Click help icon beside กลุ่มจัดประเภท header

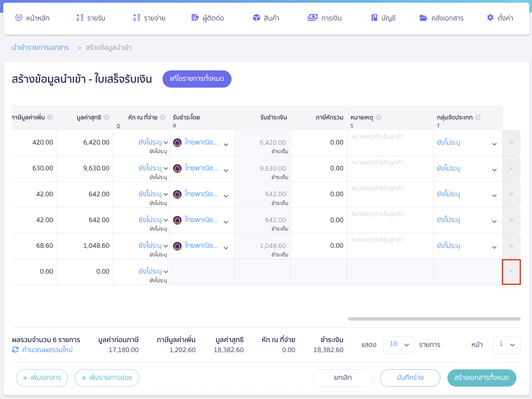click(x=478, y=117)
